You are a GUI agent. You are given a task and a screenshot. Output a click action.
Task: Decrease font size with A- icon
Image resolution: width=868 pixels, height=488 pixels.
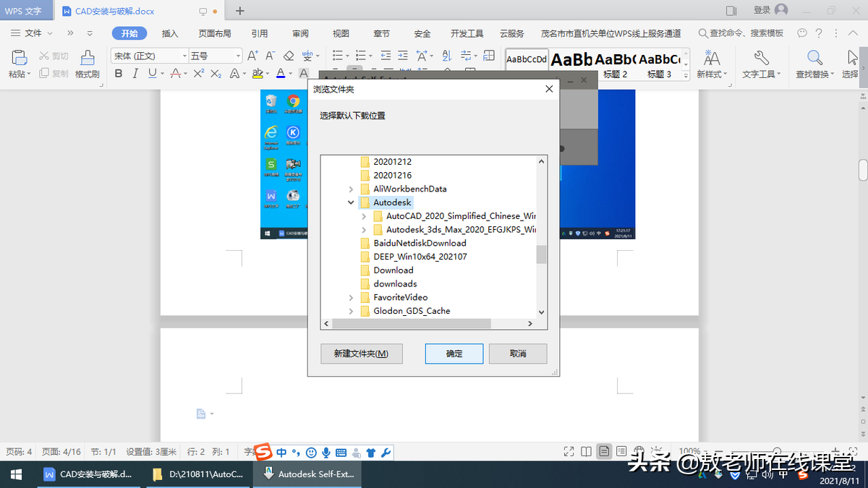270,56
